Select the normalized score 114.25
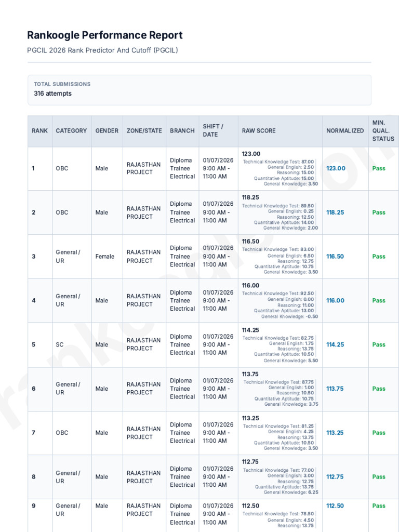The image size is (399, 532). click(335, 344)
